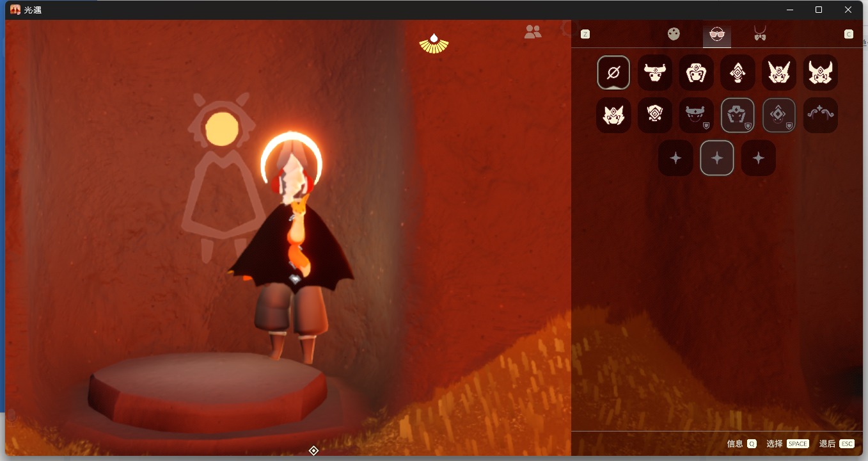Screen dimensions: 868x461
Task: Pick the dimmed diamond mask with badge
Action: [779, 115]
